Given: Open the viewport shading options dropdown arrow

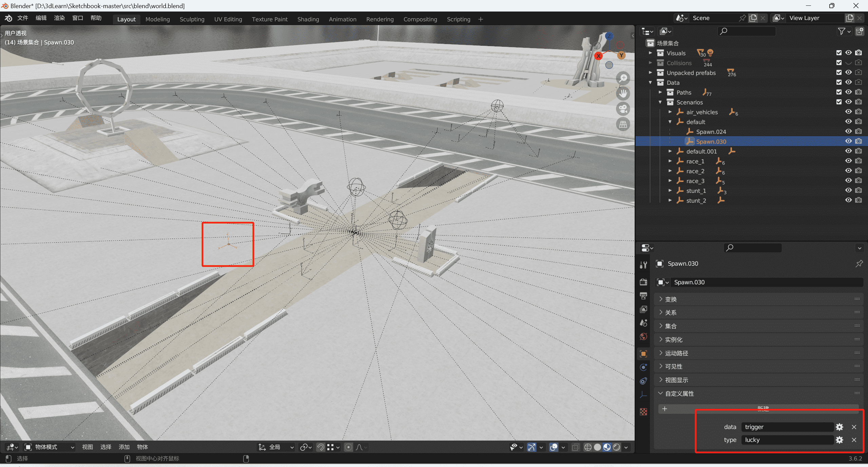Looking at the screenshot, I should [x=626, y=447].
